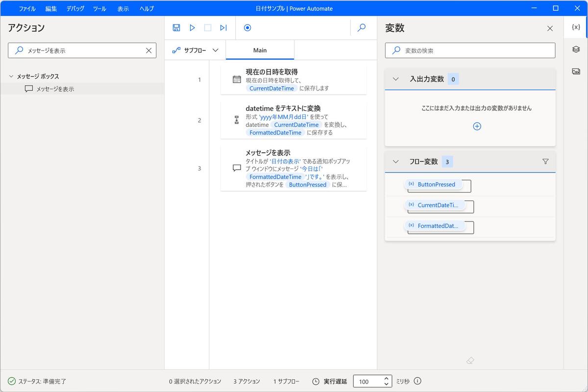Click the flow variables count badge 3

447,162
